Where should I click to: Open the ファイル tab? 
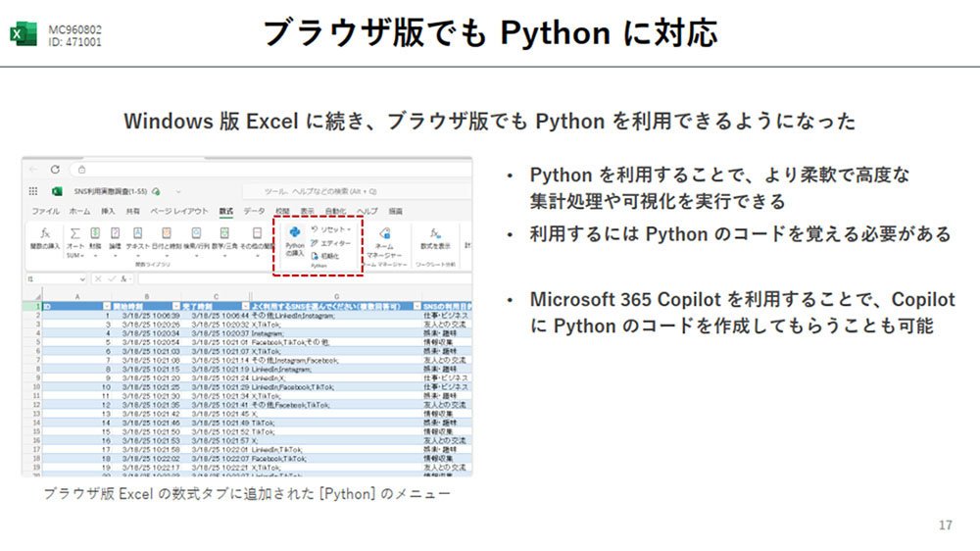(46, 212)
